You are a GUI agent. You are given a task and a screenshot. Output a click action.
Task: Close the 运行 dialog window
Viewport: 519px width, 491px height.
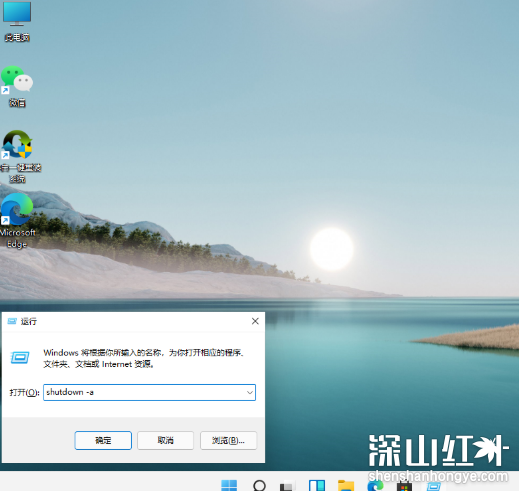[255, 321]
